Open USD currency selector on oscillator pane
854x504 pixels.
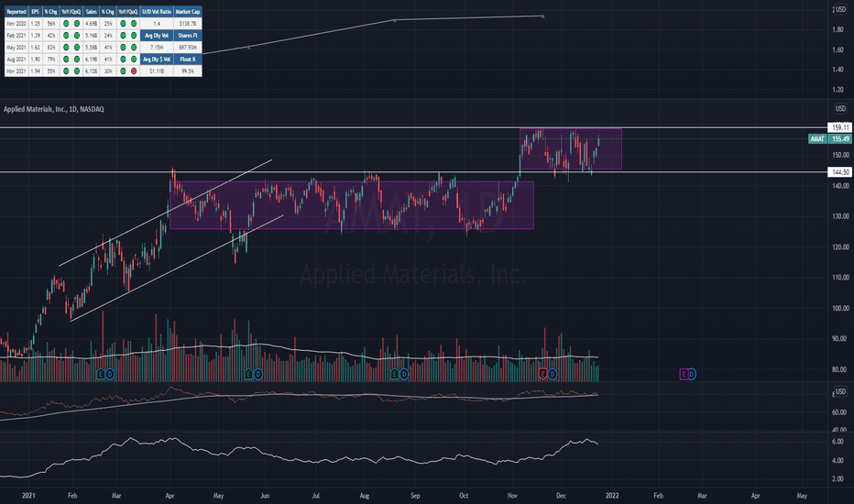841,391
